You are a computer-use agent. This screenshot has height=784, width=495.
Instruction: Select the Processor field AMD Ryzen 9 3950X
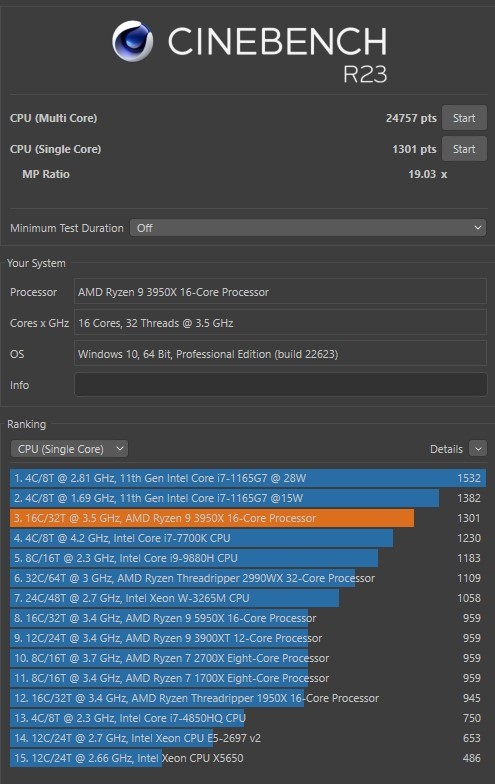tap(280, 292)
